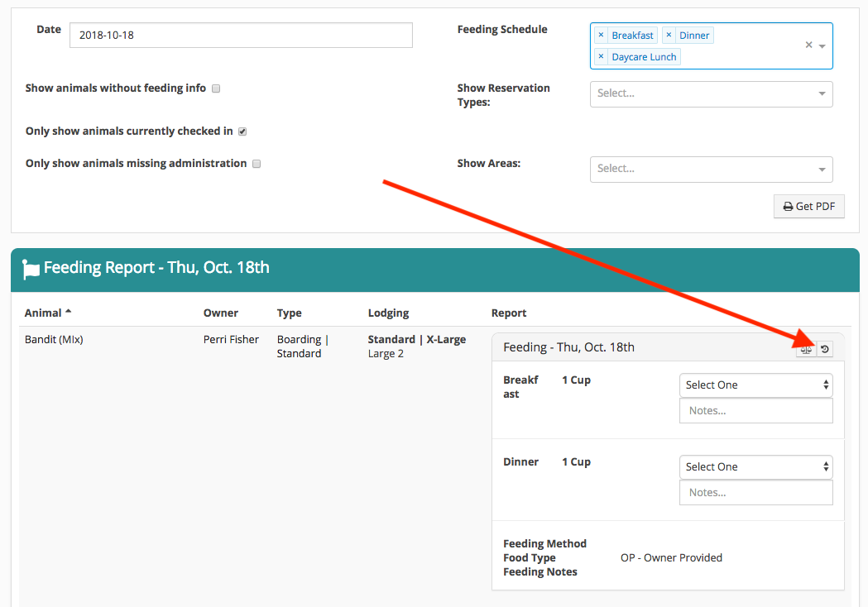The width and height of the screenshot is (868, 607).
Task: Open the Show Areas selector
Action: point(710,169)
